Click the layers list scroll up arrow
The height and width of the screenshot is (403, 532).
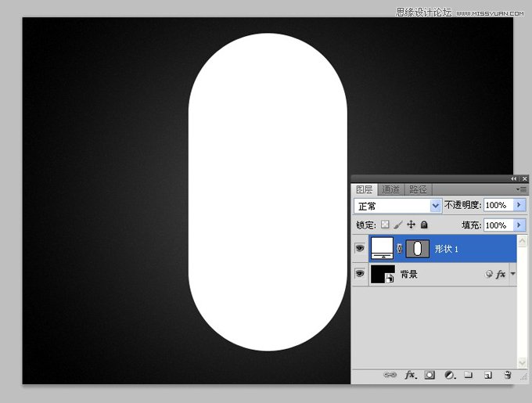(522, 241)
